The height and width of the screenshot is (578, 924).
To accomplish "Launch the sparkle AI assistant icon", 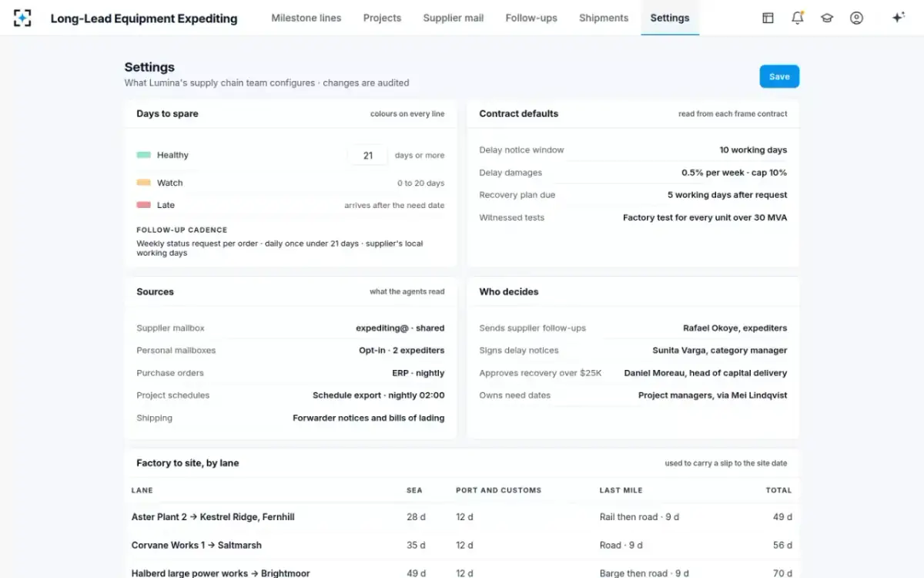I will pos(898,18).
